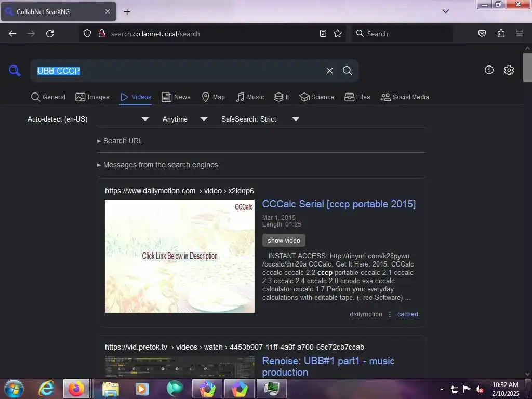Switch to the Map category tab

pos(213,97)
